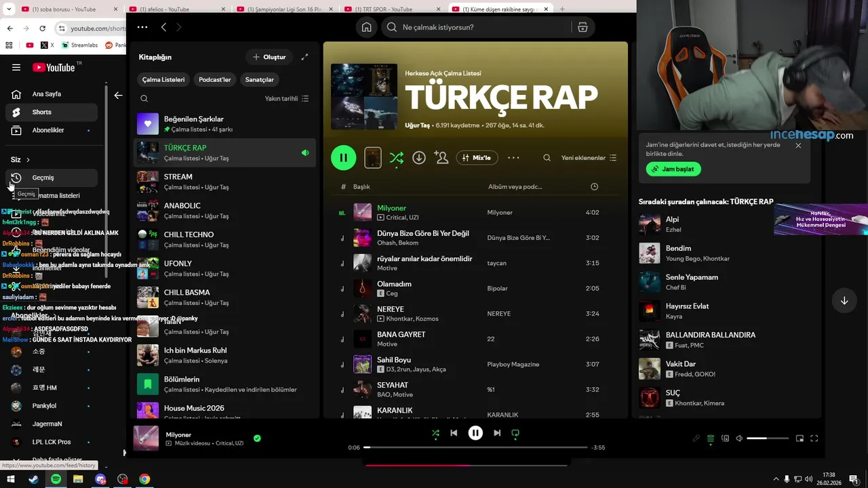Click the Oluştur create button
868x488 pixels.
pyautogui.click(x=269, y=57)
